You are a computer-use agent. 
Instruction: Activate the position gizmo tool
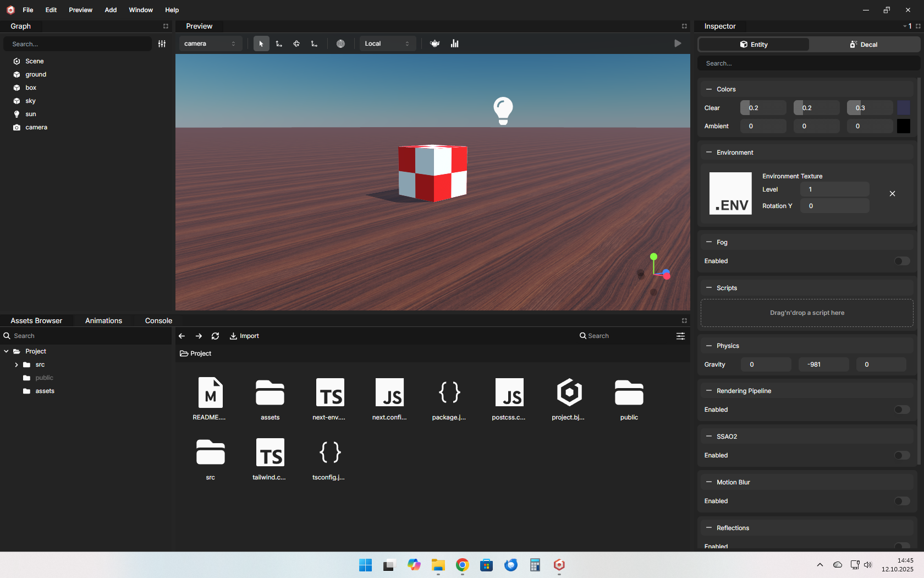pos(279,44)
